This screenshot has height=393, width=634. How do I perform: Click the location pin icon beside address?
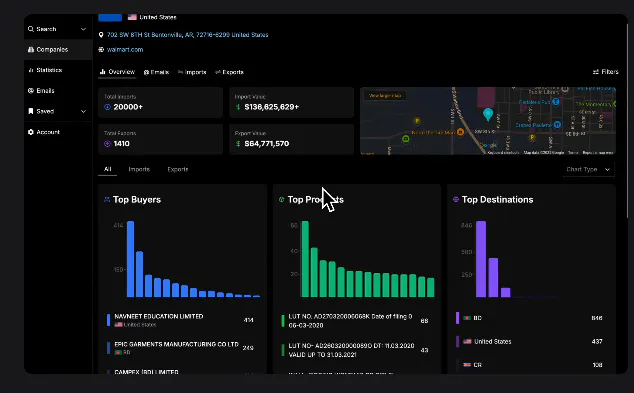(101, 35)
